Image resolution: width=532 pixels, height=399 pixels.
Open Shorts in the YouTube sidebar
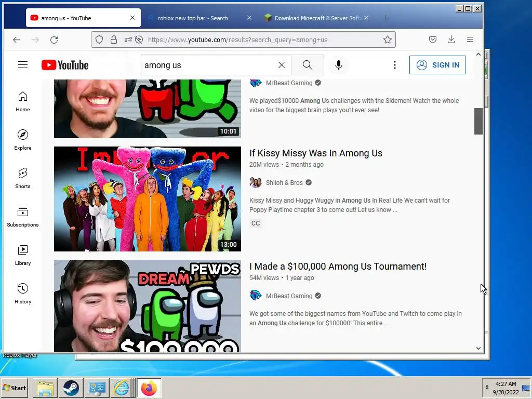[23, 178]
